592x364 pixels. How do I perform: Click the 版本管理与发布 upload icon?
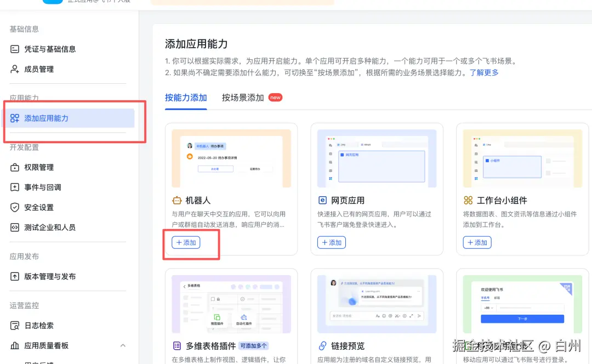coord(15,276)
